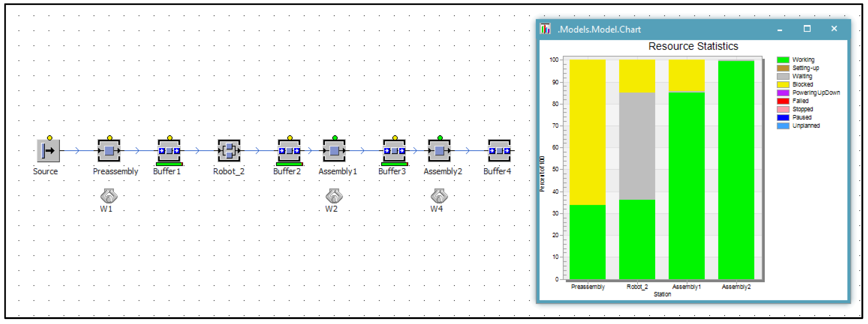This screenshot has height=324, width=868.
Task: Select the Source object icon
Action: click(x=48, y=150)
